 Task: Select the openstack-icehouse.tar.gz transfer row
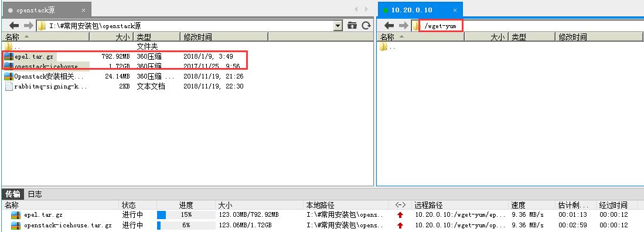pyautogui.click(x=322, y=226)
